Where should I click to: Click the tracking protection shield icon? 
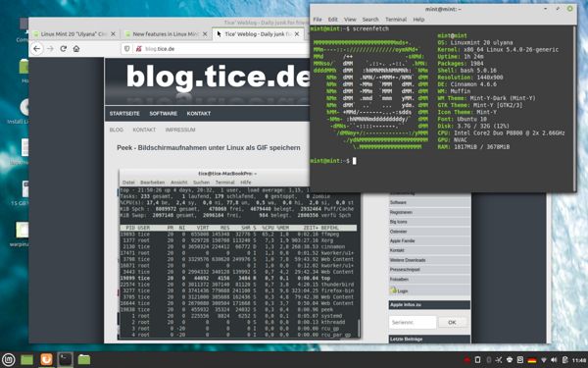pyautogui.click(x=127, y=49)
